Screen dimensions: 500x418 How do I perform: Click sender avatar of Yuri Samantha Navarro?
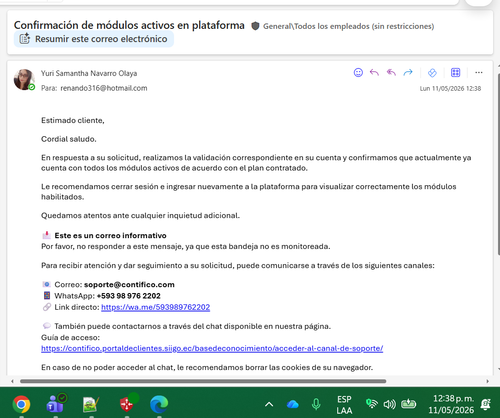point(24,80)
